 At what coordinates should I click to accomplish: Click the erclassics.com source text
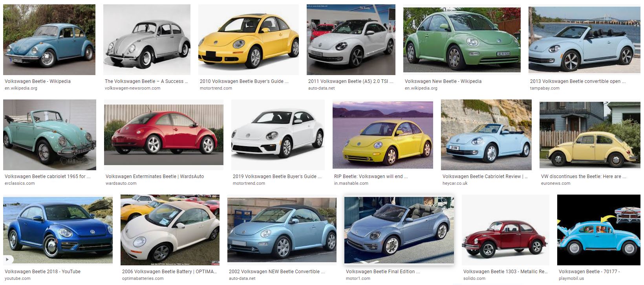(x=20, y=184)
